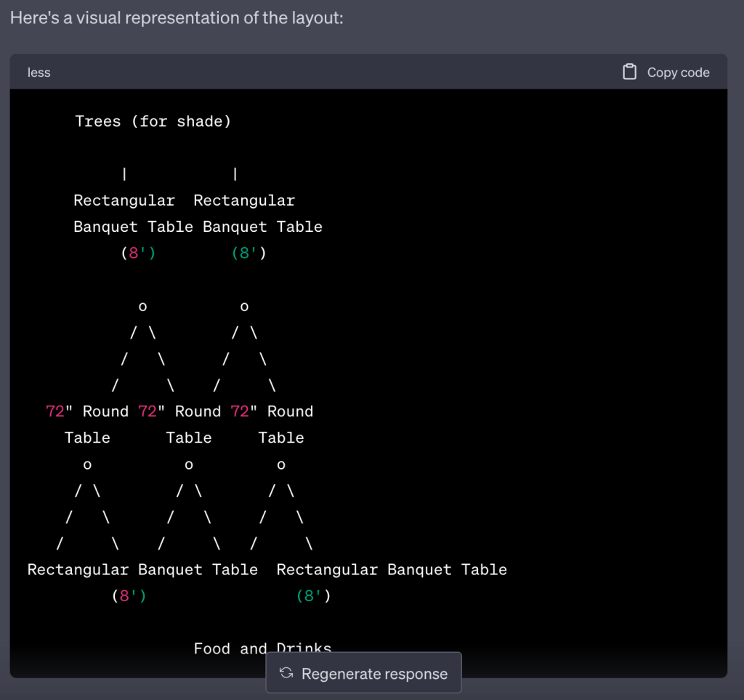Click the clipboard icon in the code header
The width and height of the screenshot is (744, 700).
pos(629,72)
